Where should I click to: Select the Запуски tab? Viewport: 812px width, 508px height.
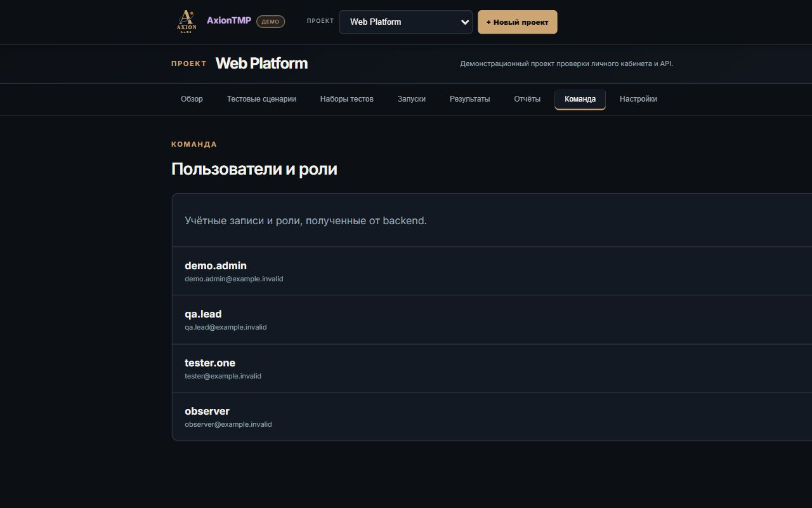coord(412,99)
